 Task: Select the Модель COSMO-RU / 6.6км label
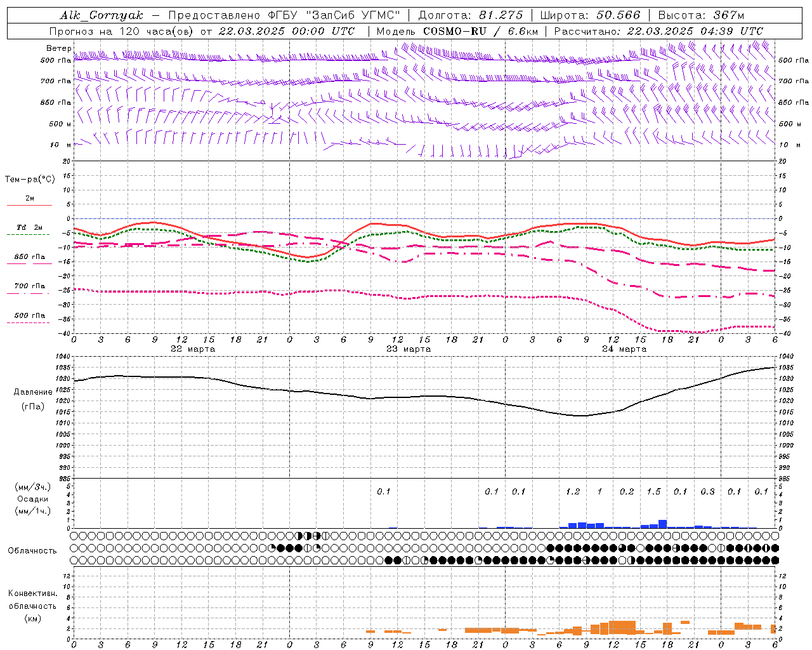click(457, 31)
